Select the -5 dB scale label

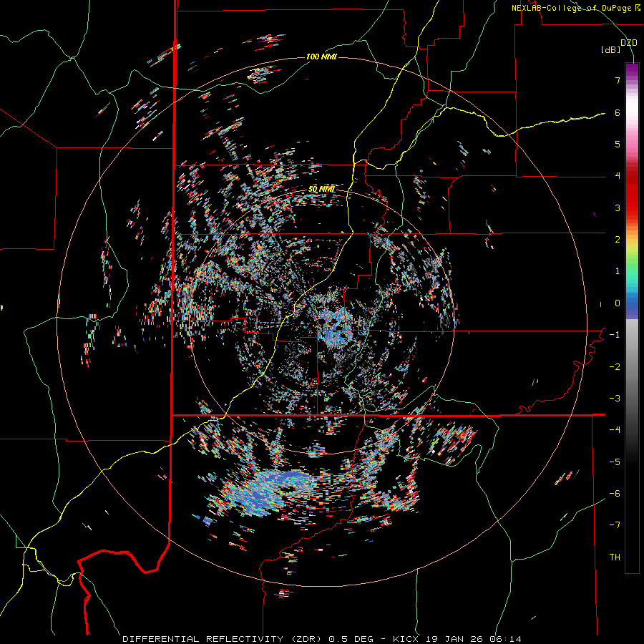click(615, 462)
